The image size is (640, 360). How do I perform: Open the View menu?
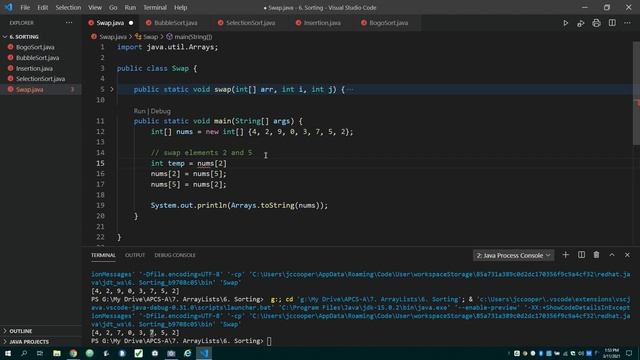[x=95, y=7]
